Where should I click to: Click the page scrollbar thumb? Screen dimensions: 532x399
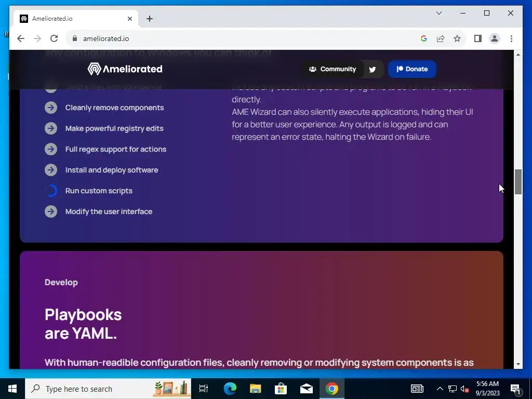[x=518, y=182]
